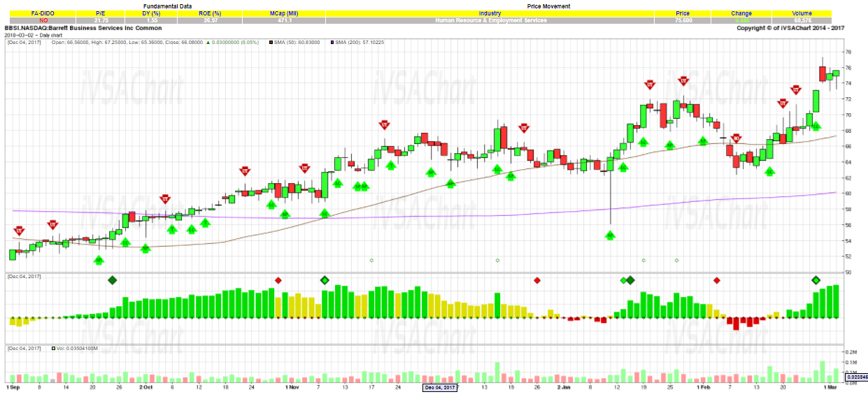Screen dimensions: 868x399
Task: Click the Fundamental Data section heading
Action: coord(166,6)
